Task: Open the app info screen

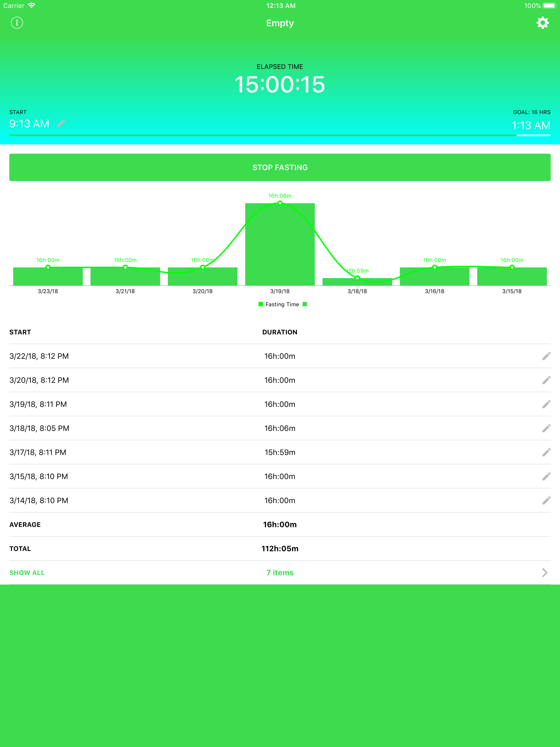Action: click(x=17, y=23)
